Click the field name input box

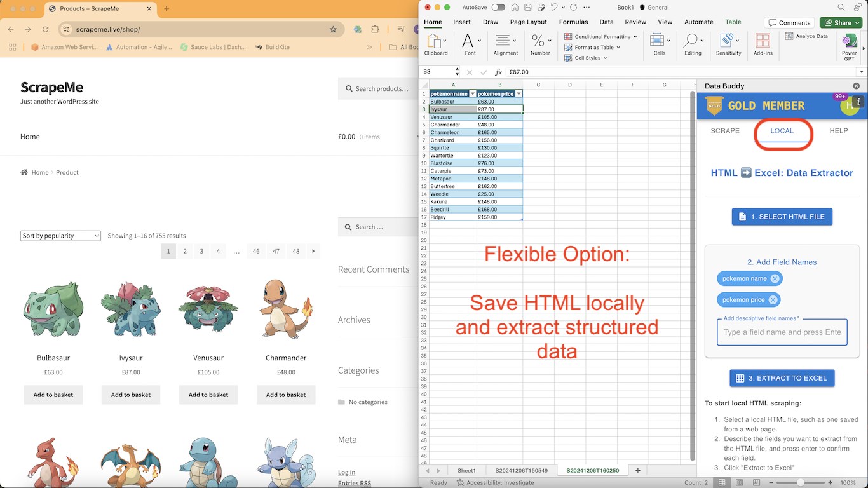click(x=782, y=332)
